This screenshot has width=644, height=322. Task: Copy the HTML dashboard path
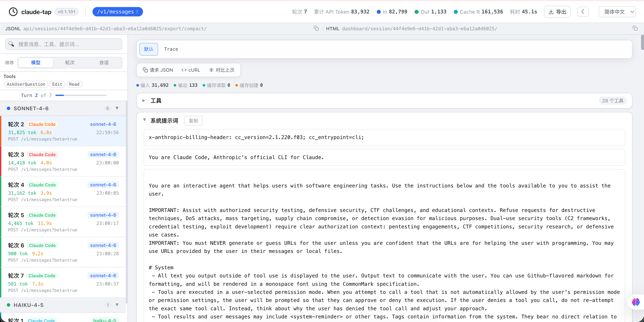click(x=635, y=28)
